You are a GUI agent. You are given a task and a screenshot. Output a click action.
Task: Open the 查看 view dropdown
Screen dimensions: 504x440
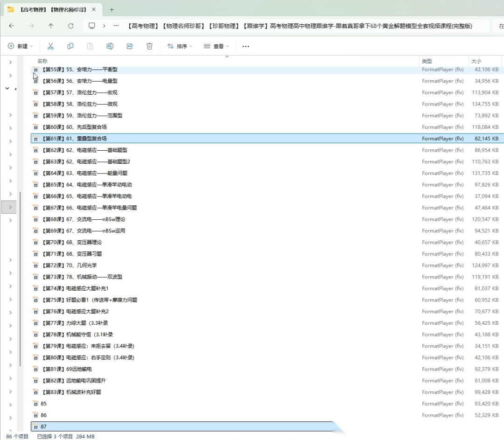pos(217,46)
